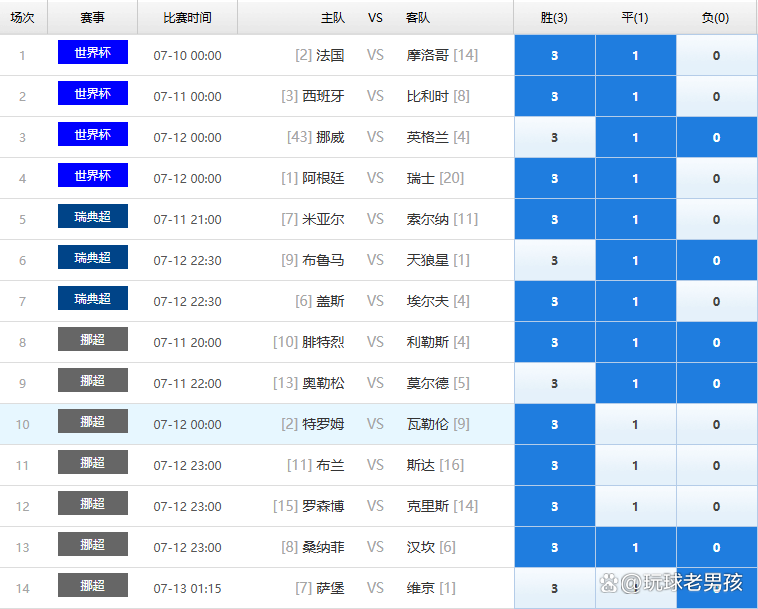The image size is (758, 609).
Task: Click 世界杯 tag in 挪威 vs 英格兰 row
Action: tap(93, 134)
